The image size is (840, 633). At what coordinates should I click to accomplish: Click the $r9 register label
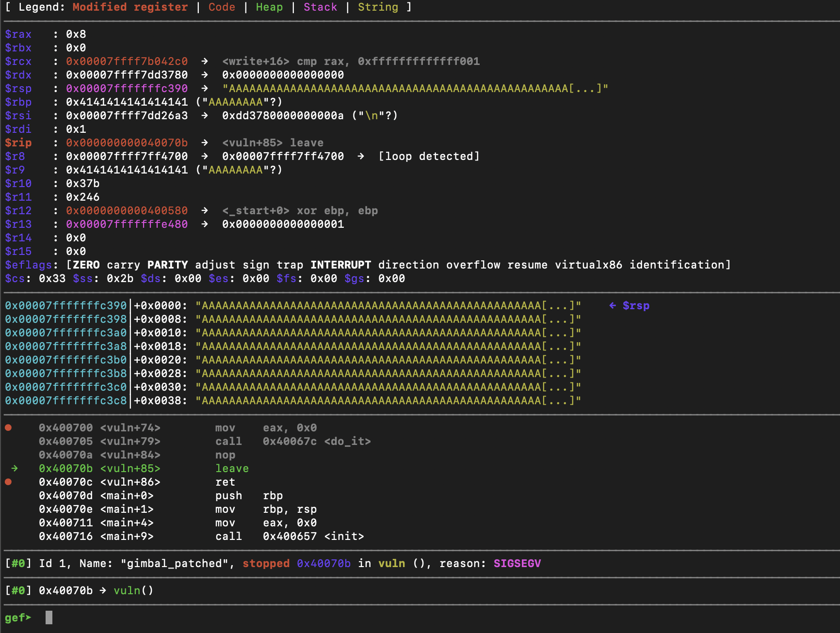point(15,170)
